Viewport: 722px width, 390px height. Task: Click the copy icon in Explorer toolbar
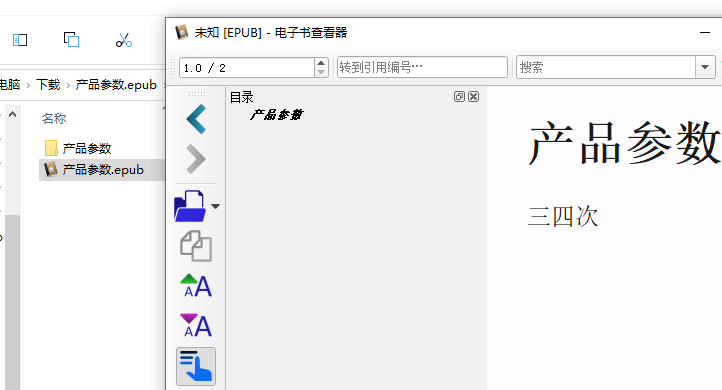(71, 40)
